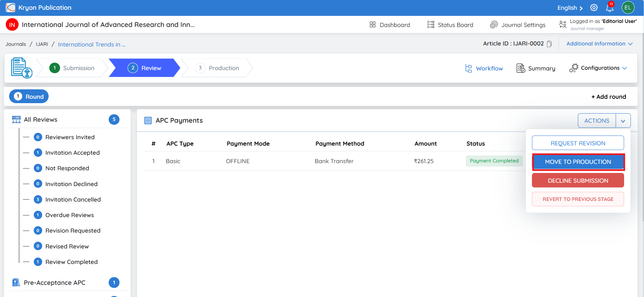The height and width of the screenshot is (297, 644).
Task: Click the ACTIONS button
Action: (597, 121)
